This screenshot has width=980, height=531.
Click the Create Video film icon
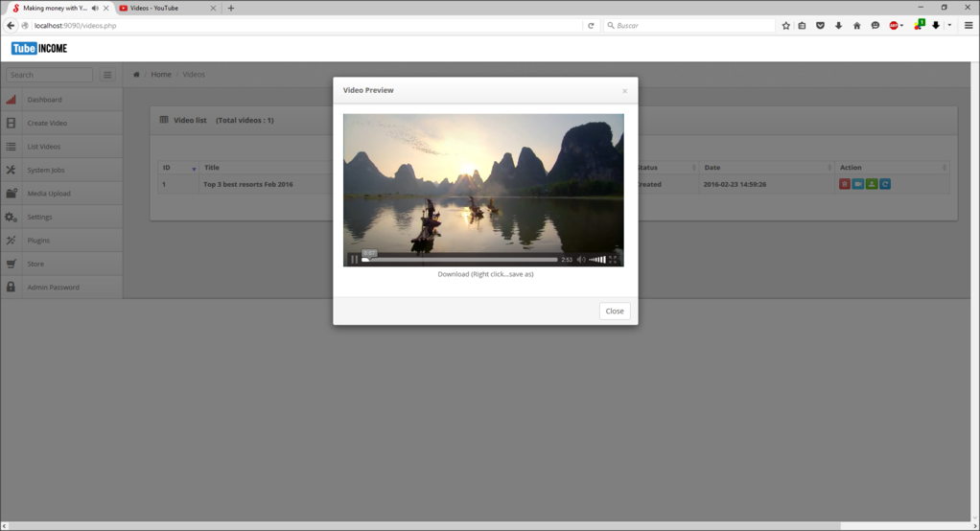tap(11, 123)
